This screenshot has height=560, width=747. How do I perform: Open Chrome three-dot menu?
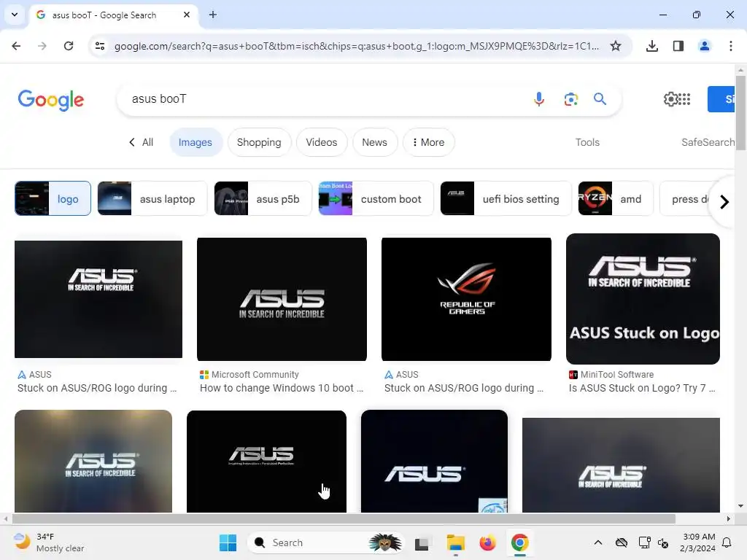(730, 46)
